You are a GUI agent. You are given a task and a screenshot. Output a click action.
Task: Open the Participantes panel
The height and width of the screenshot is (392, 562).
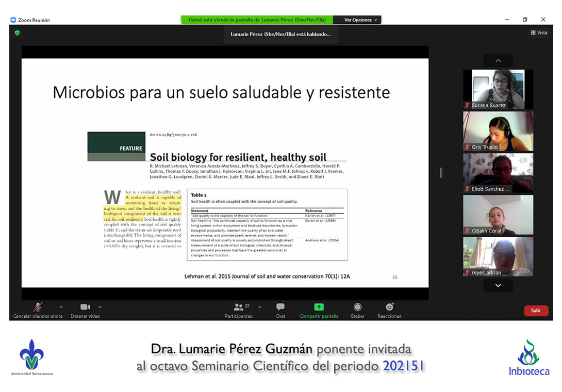239,307
